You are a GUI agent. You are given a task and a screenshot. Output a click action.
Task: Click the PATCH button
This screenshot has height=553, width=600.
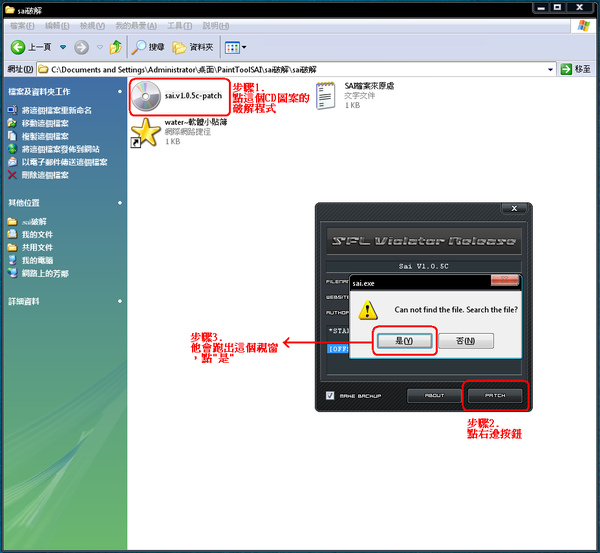point(495,395)
